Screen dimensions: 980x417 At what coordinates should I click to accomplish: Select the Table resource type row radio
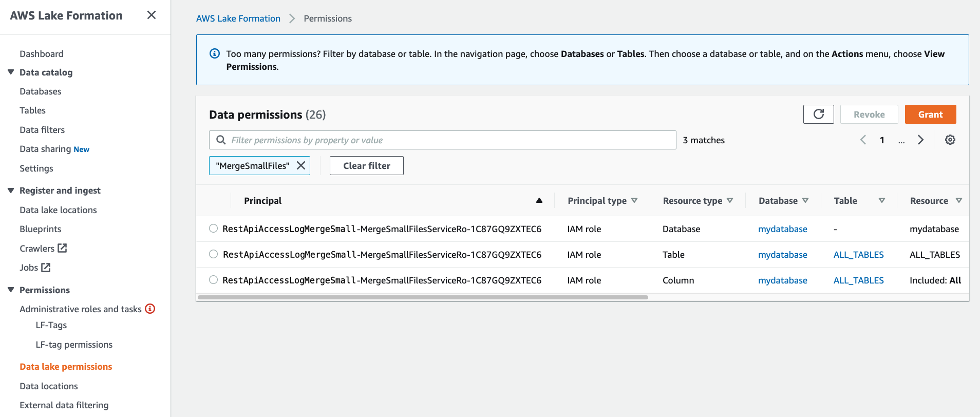tap(214, 254)
